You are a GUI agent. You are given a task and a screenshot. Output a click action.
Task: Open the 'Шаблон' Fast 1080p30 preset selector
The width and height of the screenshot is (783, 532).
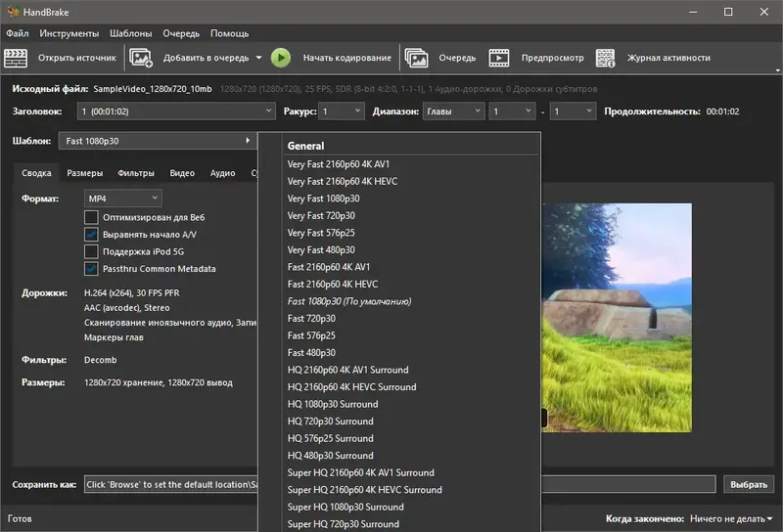click(x=158, y=141)
